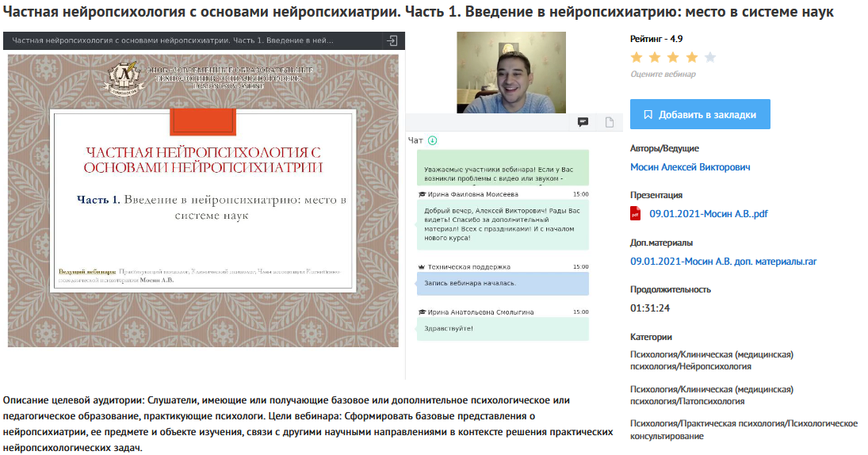Switch to the documents tab icon
Screen dimensions: 868x455
(610, 122)
